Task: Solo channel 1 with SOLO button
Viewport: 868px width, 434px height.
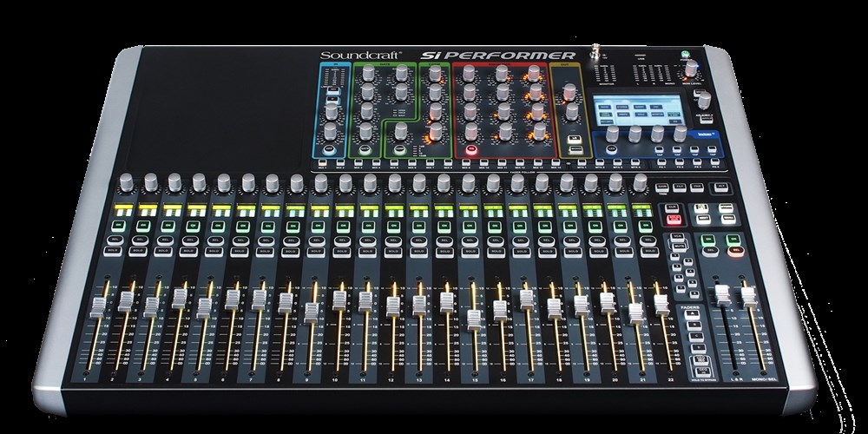Action: point(113,252)
